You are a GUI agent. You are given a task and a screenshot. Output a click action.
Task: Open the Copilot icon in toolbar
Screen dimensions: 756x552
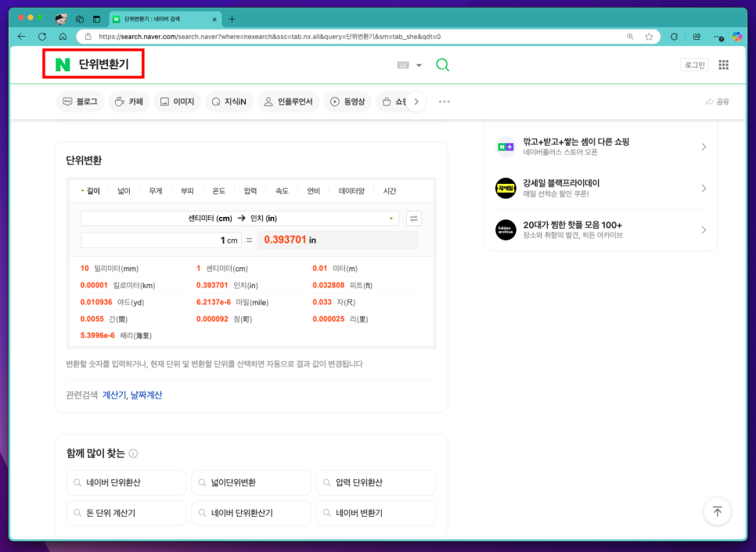coord(736,37)
